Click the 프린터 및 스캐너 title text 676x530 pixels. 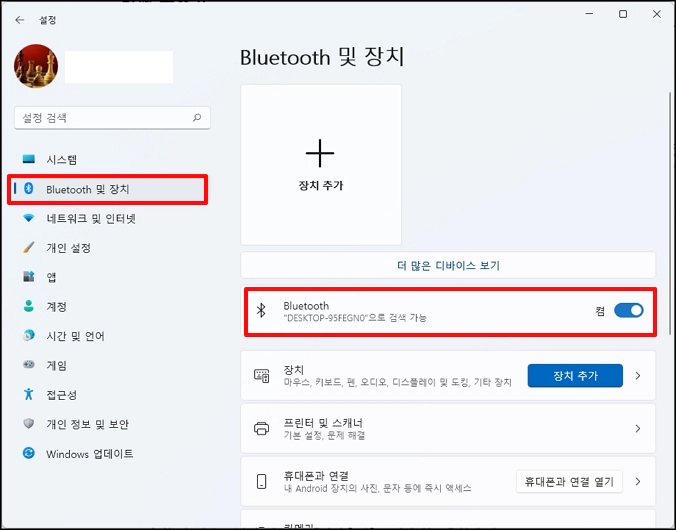click(323, 423)
